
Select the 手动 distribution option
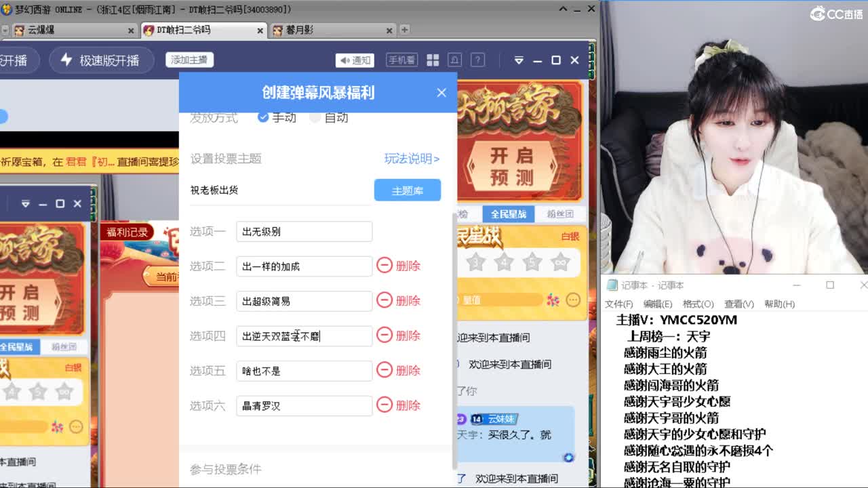(277, 117)
